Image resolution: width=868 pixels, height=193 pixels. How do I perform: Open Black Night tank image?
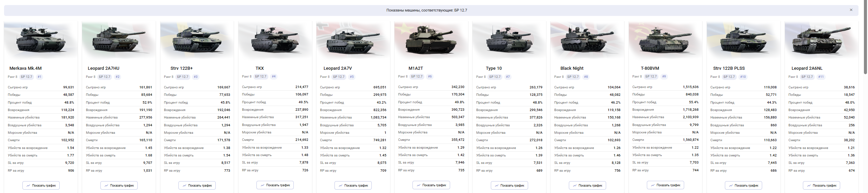point(587,40)
